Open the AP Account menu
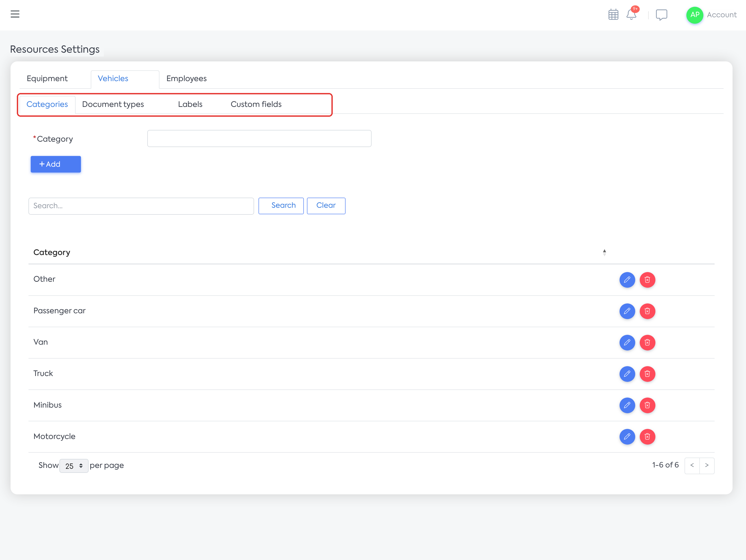746x560 pixels. 711,15
